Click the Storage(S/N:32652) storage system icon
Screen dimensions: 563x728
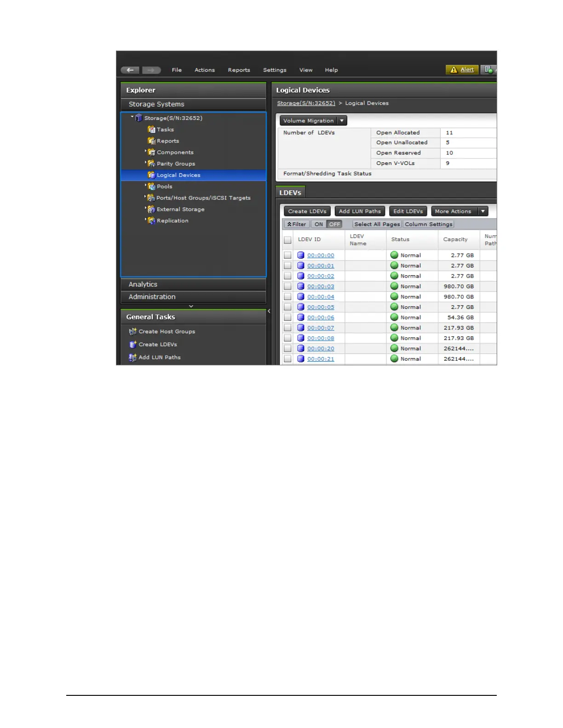click(x=139, y=118)
